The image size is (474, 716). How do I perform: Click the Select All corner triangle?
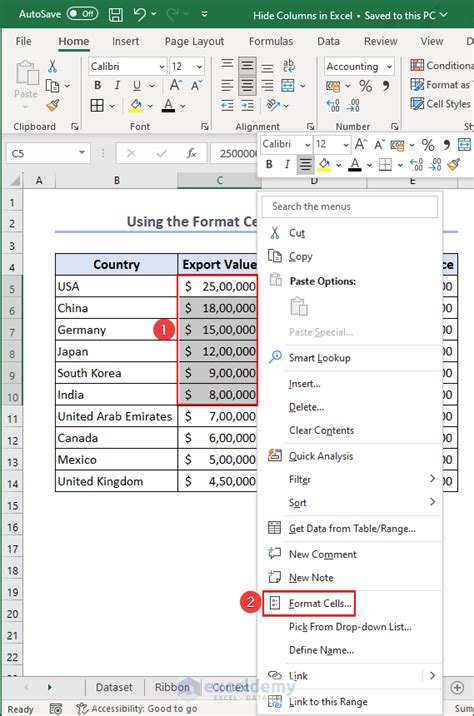(x=16, y=181)
